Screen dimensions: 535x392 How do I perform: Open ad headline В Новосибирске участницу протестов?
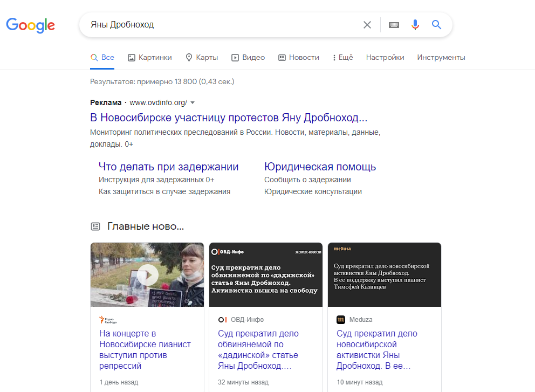[229, 118]
